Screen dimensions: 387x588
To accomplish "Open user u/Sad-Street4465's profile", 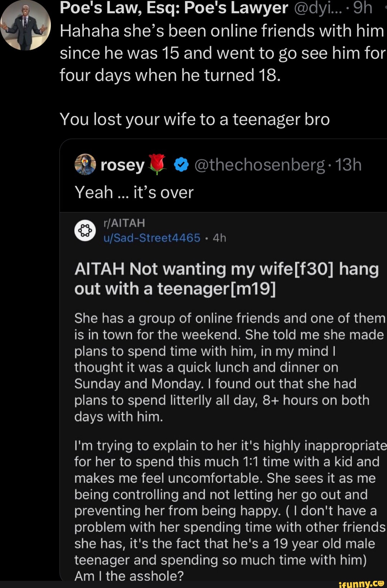I will [x=152, y=238].
